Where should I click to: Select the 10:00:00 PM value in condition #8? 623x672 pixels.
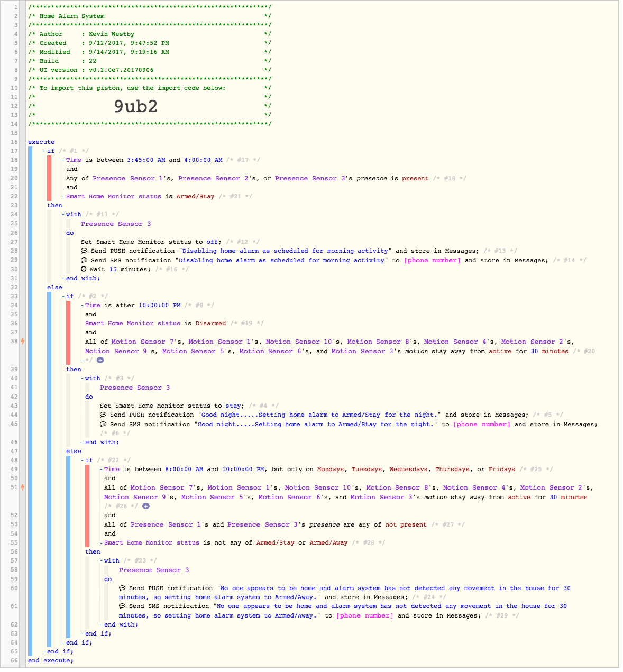tap(160, 305)
